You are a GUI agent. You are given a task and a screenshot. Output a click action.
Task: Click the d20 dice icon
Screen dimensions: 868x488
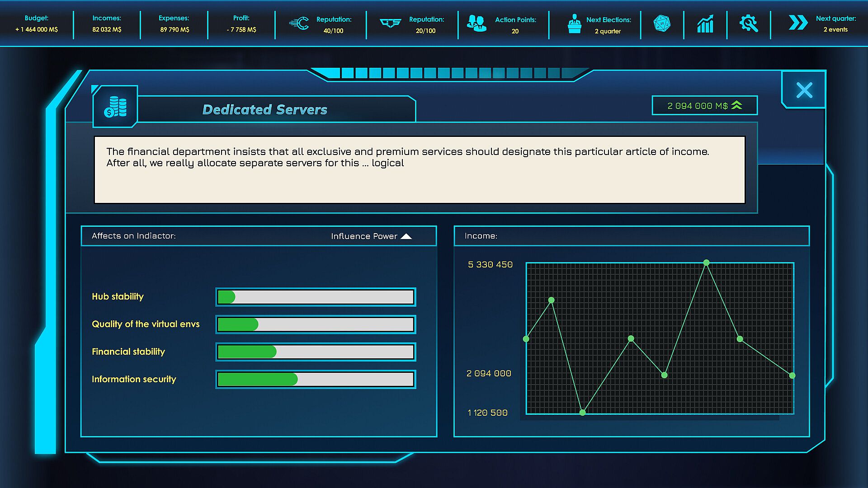[x=662, y=23]
